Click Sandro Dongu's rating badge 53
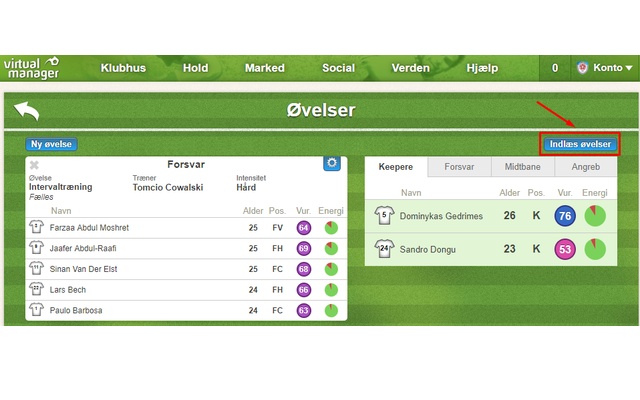 tap(564, 248)
